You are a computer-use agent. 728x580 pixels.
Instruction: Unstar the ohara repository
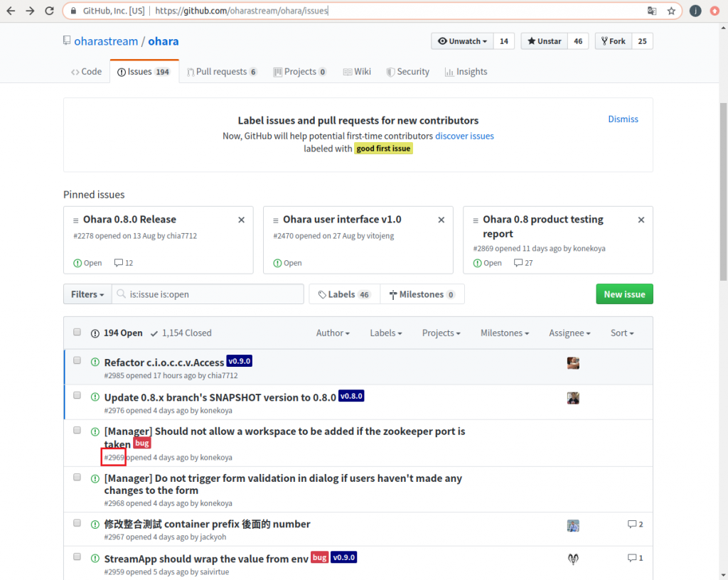pyautogui.click(x=544, y=41)
